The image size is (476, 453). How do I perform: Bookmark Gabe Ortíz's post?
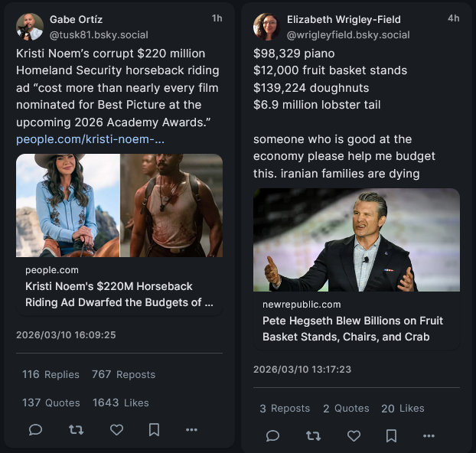click(154, 430)
